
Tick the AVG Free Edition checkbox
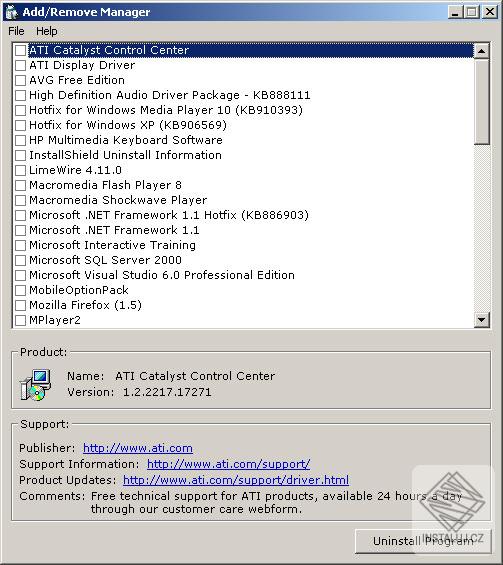click(21, 80)
